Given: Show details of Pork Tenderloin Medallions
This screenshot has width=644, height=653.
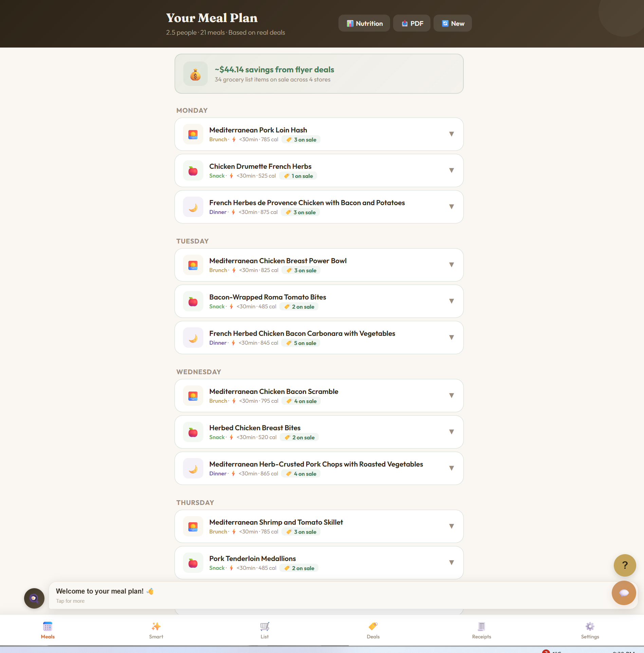Looking at the screenshot, I should click(452, 562).
